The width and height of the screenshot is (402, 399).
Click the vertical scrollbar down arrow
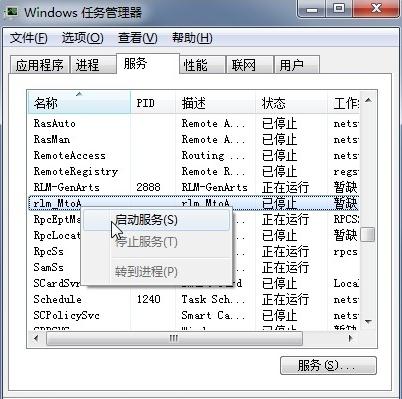click(368, 321)
